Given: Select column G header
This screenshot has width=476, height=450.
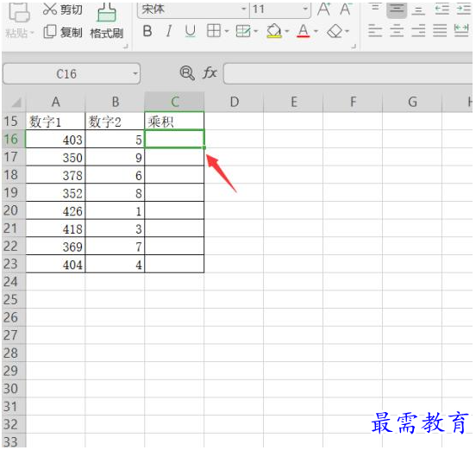Looking at the screenshot, I should [412, 102].
